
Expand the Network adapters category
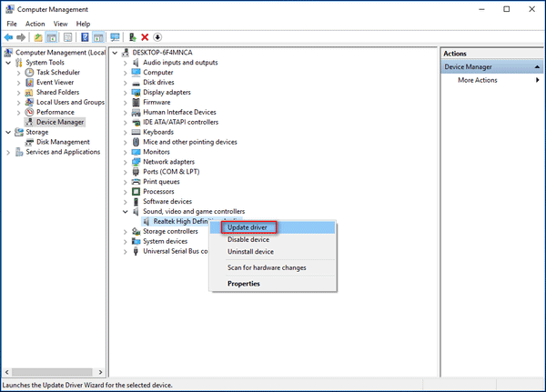(x=125, y=161)
